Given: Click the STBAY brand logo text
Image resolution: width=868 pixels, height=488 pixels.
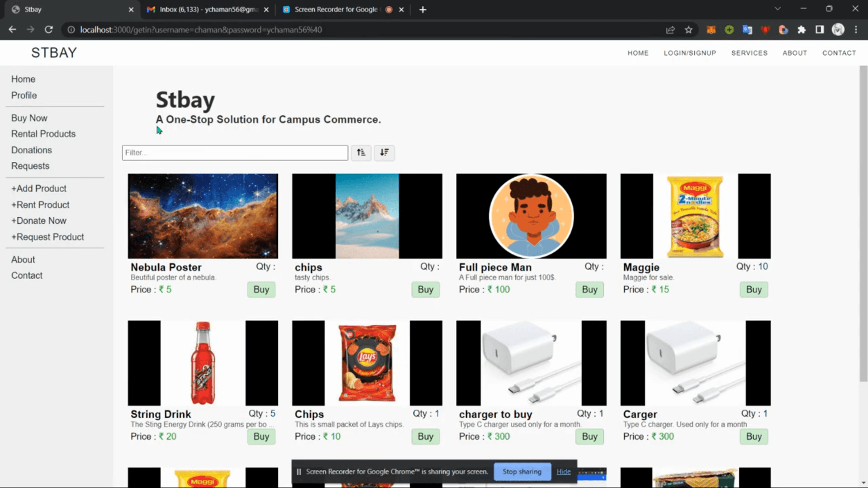Looking at the screenshot, I should pos(54,53).
